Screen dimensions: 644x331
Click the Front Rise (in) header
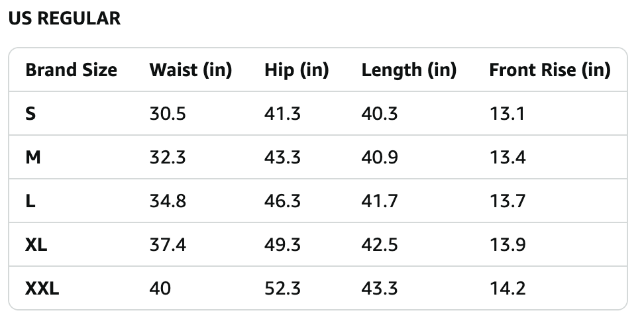pyautogui.click(x=549, y=70)
